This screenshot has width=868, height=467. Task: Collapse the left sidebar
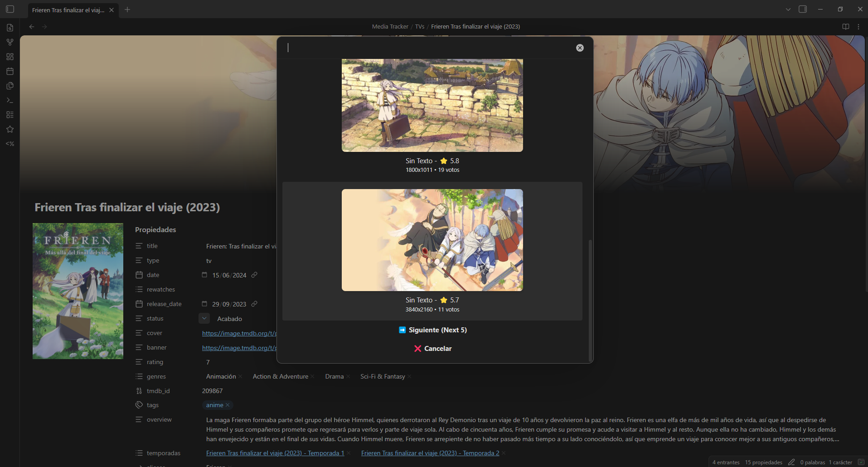tap(10, 9)
